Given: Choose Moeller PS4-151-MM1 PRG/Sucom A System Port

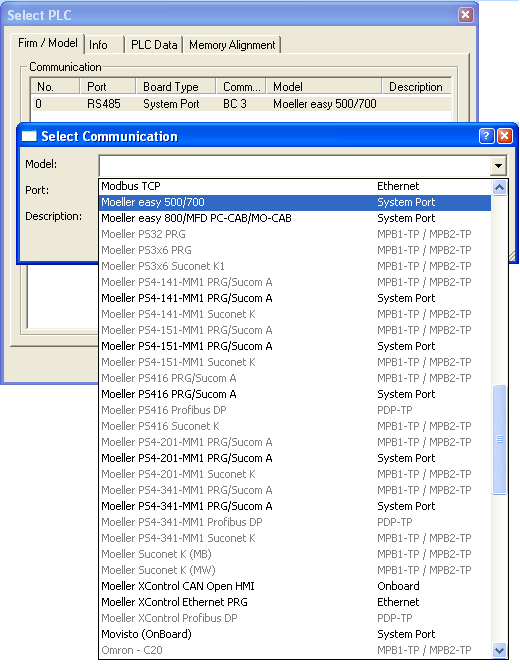Looking at the screenshot, I should (295, 346).
